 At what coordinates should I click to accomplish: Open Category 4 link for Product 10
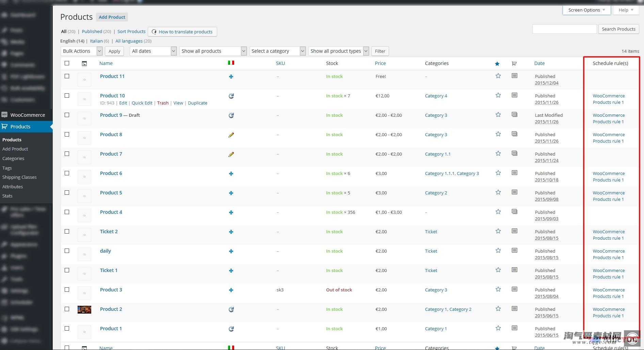tap(436, 96)
